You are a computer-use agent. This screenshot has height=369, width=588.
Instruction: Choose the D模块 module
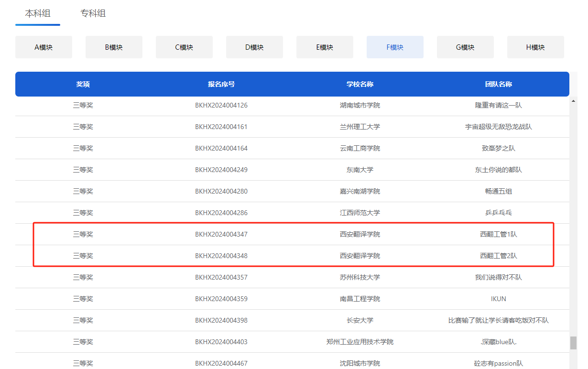point(254,47)
